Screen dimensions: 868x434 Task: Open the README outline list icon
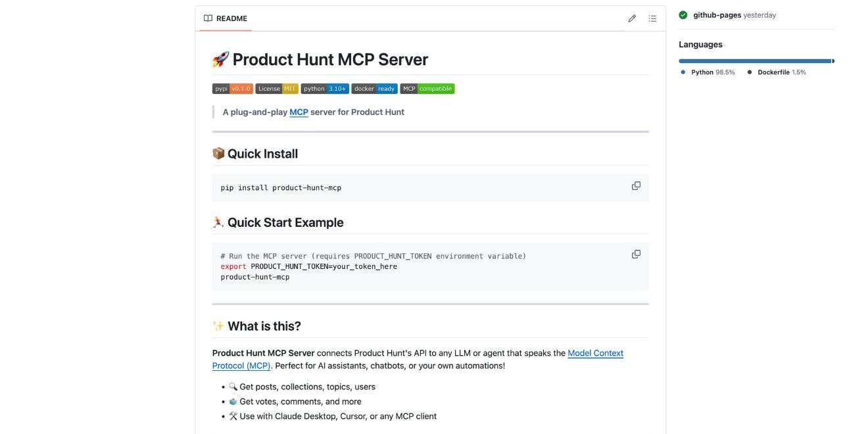pyautogui.click(x=652, y=18)
